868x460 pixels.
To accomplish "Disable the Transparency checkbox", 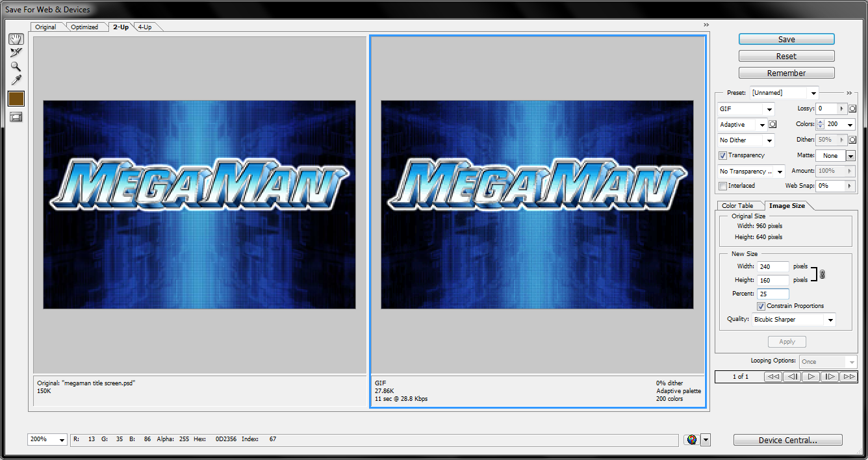I will click(722, 156).
